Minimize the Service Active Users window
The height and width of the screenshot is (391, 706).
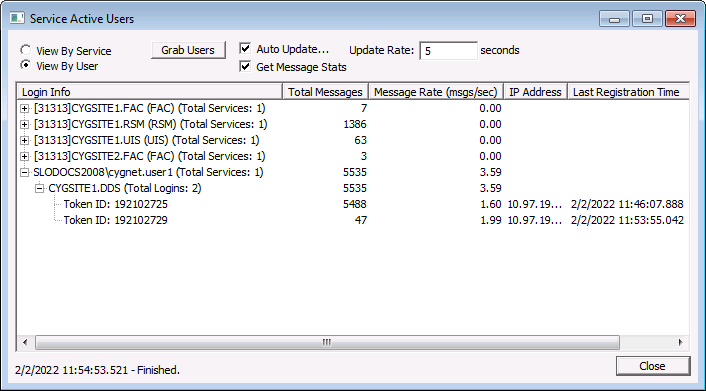614,18
